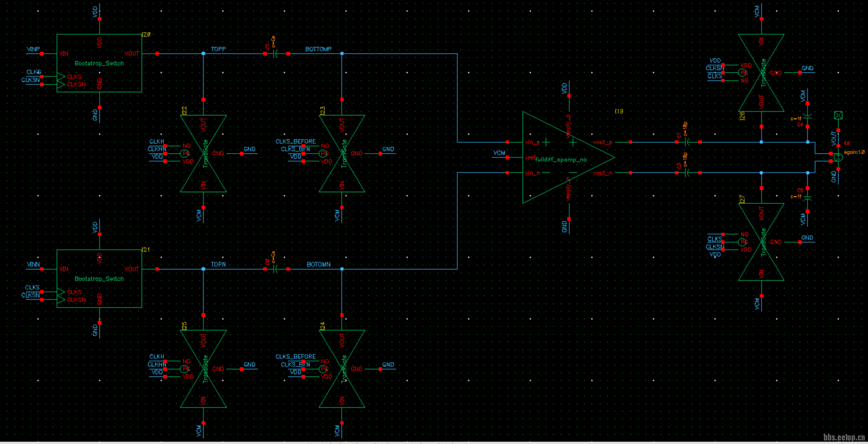Select TransGate symbol I26
The height and width of the screenshot is (444, 868).
tap(761, 73)
